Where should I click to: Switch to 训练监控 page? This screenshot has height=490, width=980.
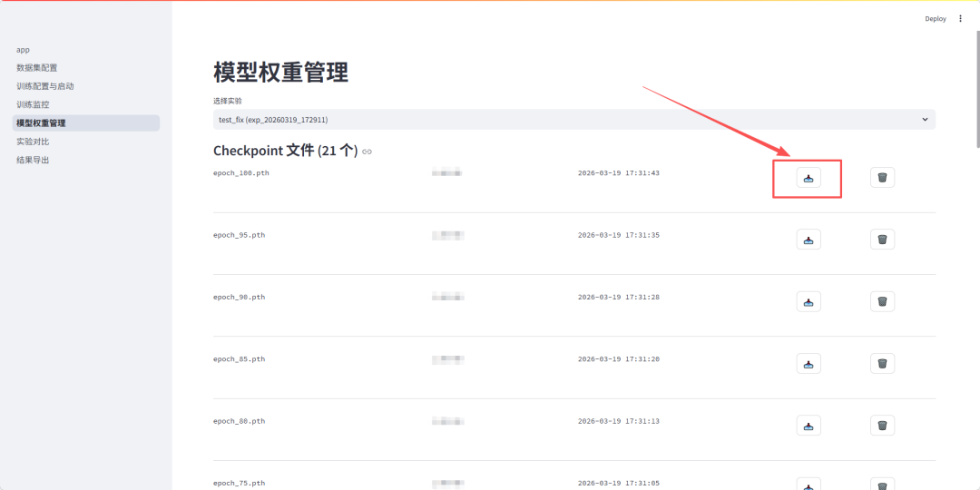(33, 104)
